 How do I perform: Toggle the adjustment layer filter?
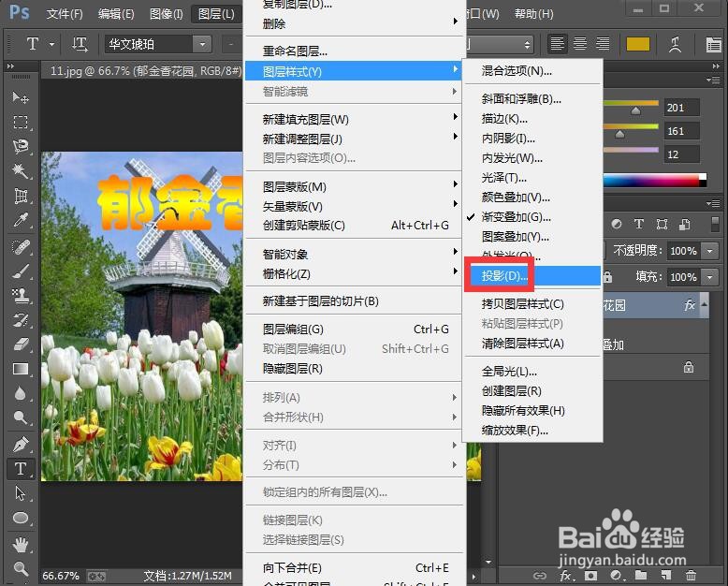point(616,225)
